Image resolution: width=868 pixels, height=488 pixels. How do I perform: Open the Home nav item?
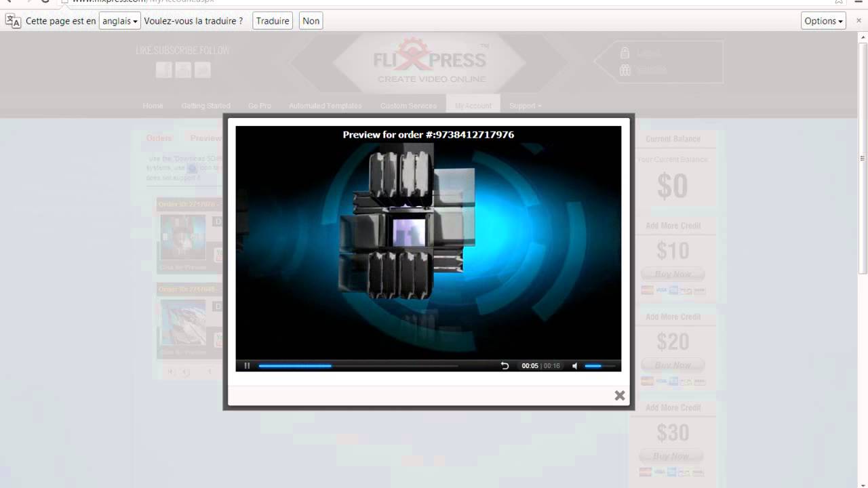[x=153, y=106]
